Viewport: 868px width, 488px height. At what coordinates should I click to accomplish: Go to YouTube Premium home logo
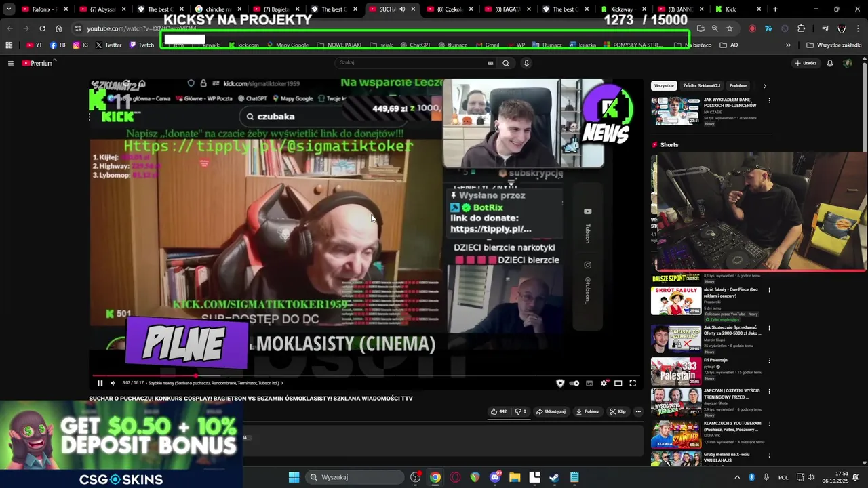coord(37,63)
